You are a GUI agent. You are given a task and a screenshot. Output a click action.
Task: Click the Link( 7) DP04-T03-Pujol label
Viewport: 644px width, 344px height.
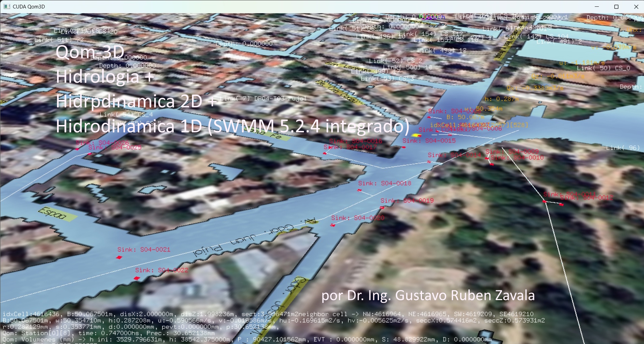(263, 99)
